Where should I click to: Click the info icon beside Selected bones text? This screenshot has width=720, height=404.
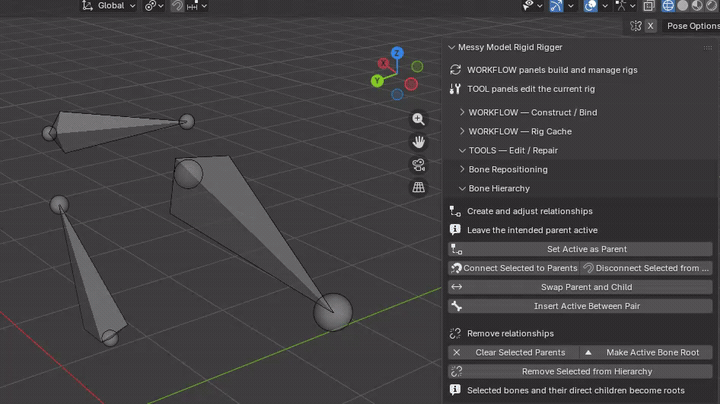pos(455,390)
